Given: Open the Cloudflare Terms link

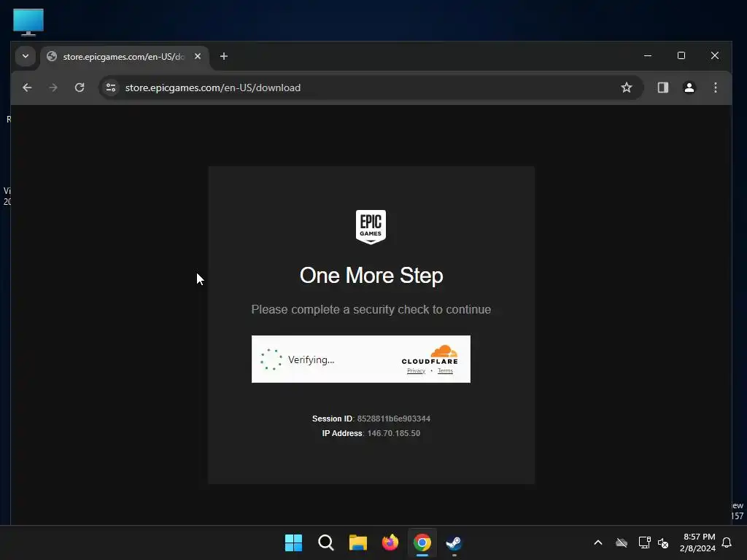Looking at the screenshot, I should (x=446, y=371).
